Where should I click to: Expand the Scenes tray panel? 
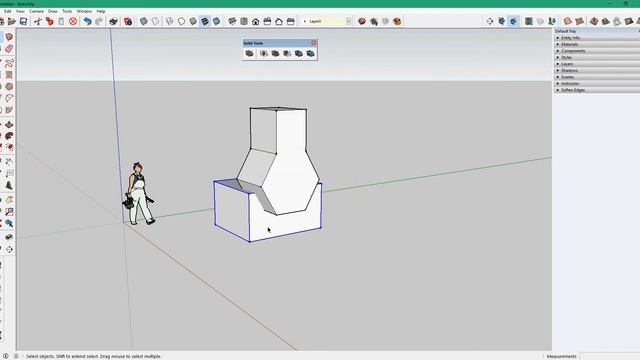tap(597, 77)
